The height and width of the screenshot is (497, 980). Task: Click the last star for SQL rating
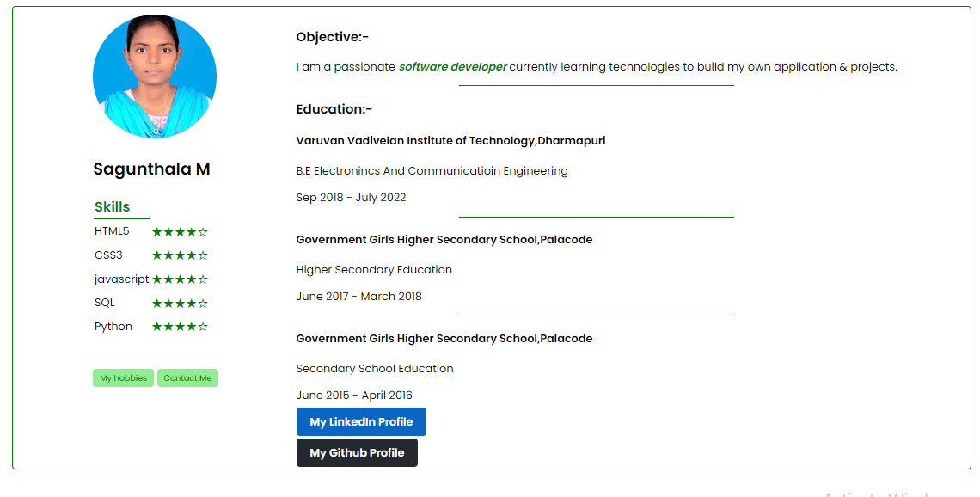coord(203,302)
